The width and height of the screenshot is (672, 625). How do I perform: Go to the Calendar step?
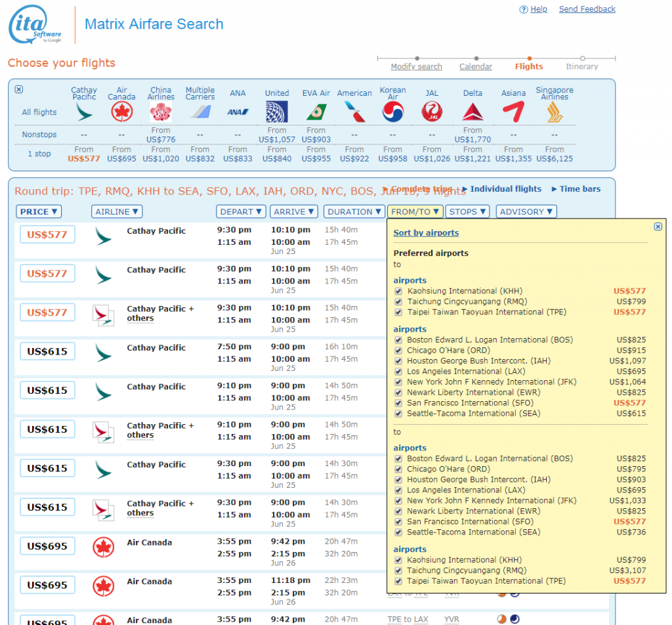(476, 67)
